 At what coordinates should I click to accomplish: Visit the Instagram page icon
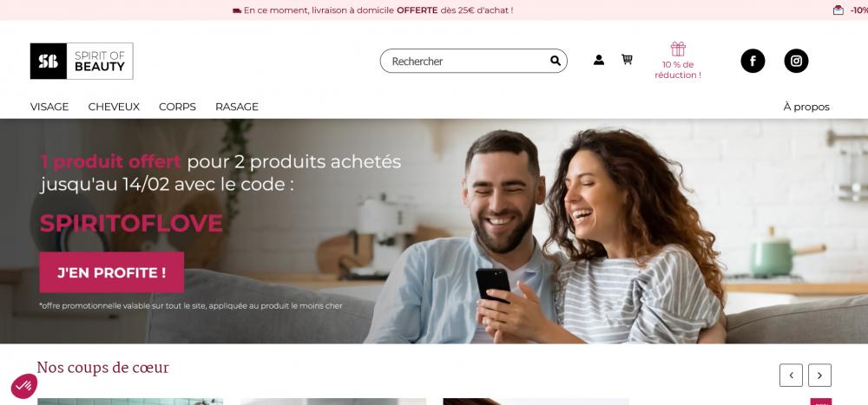[x=796, y=61]
